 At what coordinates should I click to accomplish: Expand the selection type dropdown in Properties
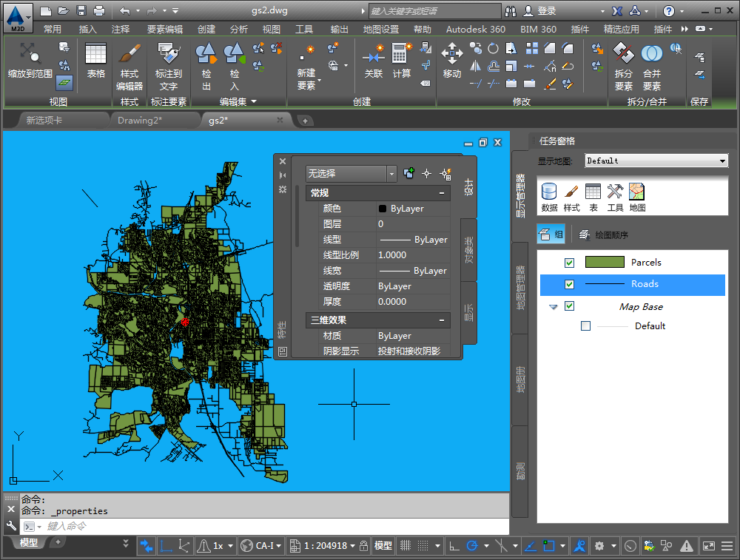(391, 173)
